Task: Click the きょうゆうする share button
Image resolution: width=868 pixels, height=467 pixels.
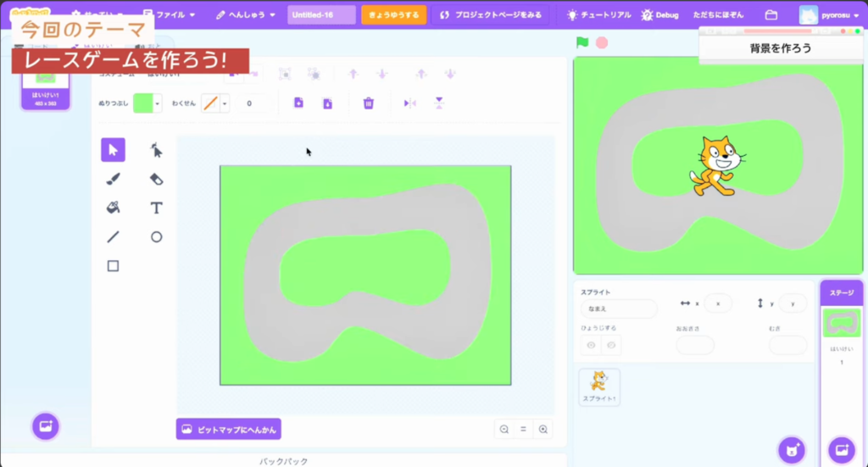Action: pos(393,15)
